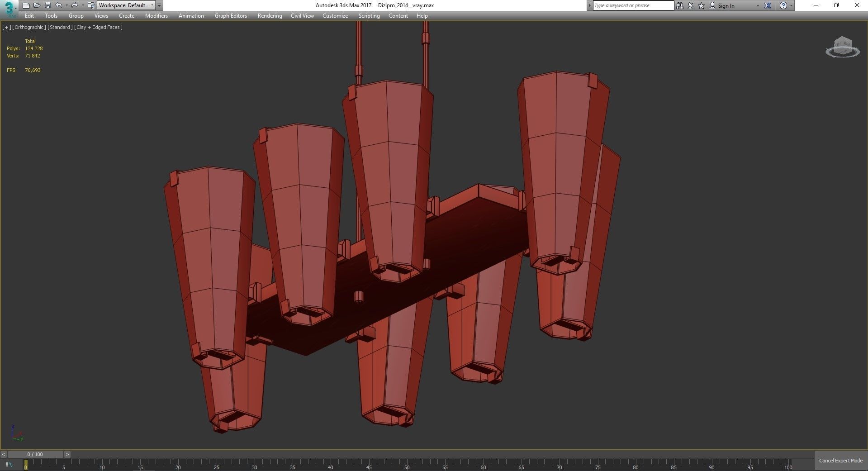This screenshot has width=868, height=471.
Task: Open the Views menu
Action: tap(101, 16)
